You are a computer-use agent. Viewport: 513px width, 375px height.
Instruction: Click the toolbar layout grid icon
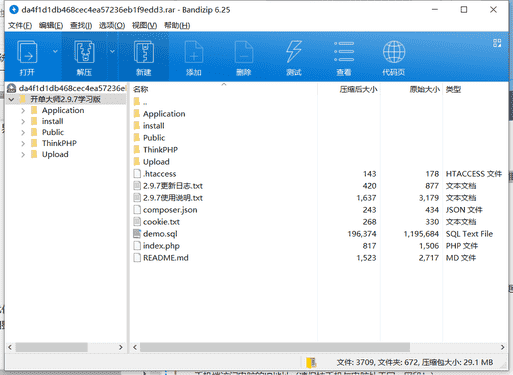497,43
